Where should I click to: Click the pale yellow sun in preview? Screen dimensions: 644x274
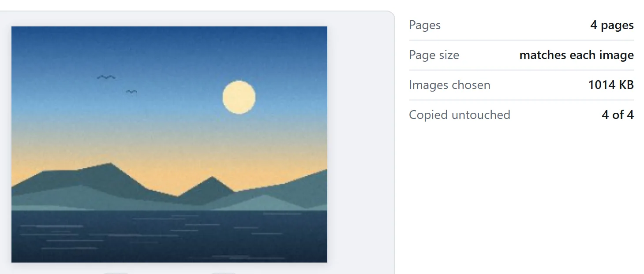click(x=239, y=97)
